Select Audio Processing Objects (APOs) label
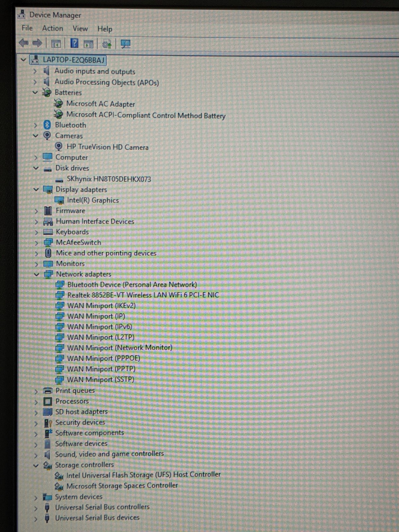This screenshot has width=399, height=532. [x=107, y=82]
